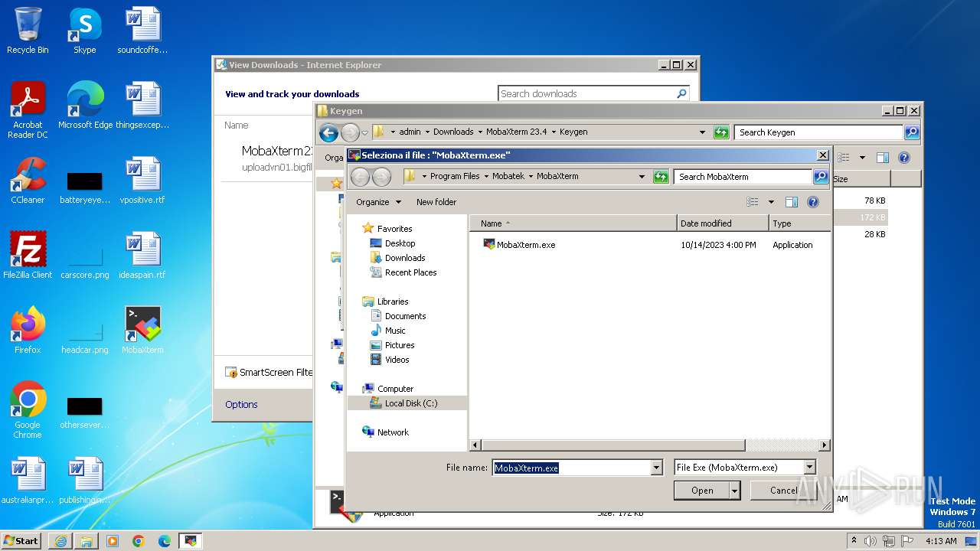The image size is (980, 551).
Task: Launch the Microsoft Edge desktop shortcut
Action: [x=85, y=106]
